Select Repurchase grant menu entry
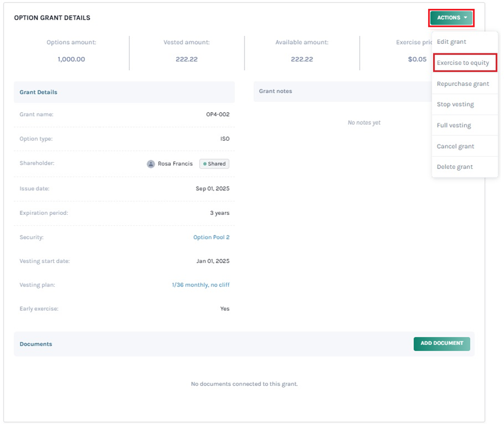Screen dimensions: 504x424 click(463, 84)
